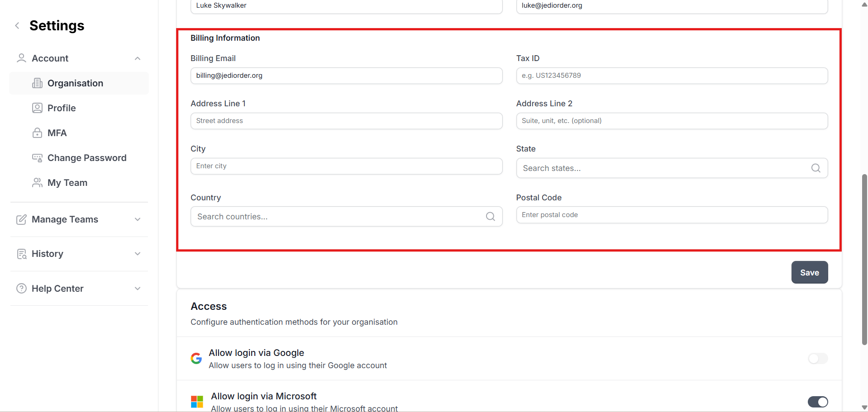Click the search icon in State field
This screenshot has width=868, height=412.
816,168
